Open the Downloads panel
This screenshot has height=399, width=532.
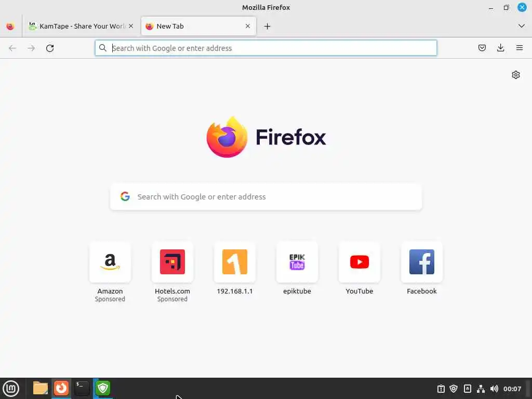[x=500, y=48]
